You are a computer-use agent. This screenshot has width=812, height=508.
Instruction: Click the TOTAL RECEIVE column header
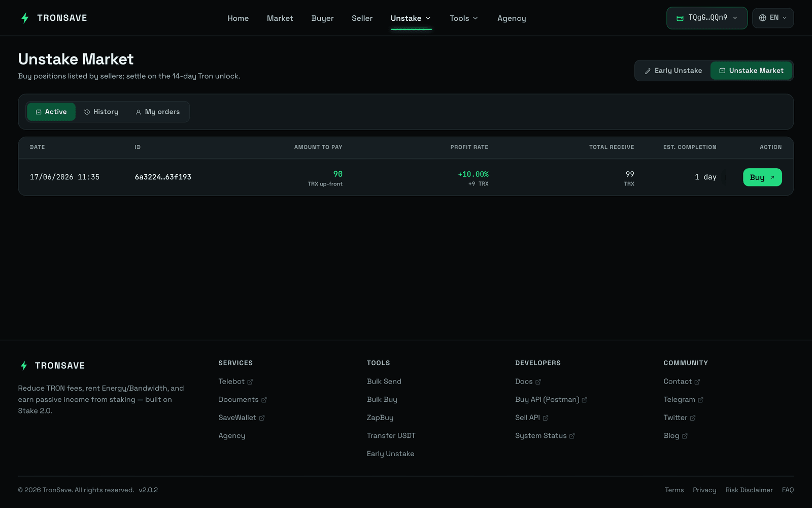(612, 147)
